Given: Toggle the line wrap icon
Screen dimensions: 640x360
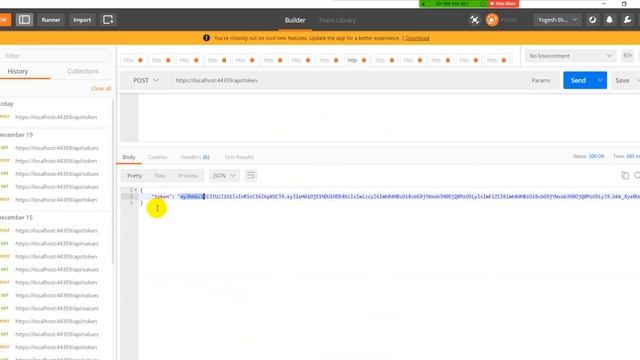Looking at the screenshot, I should point(251,176).
